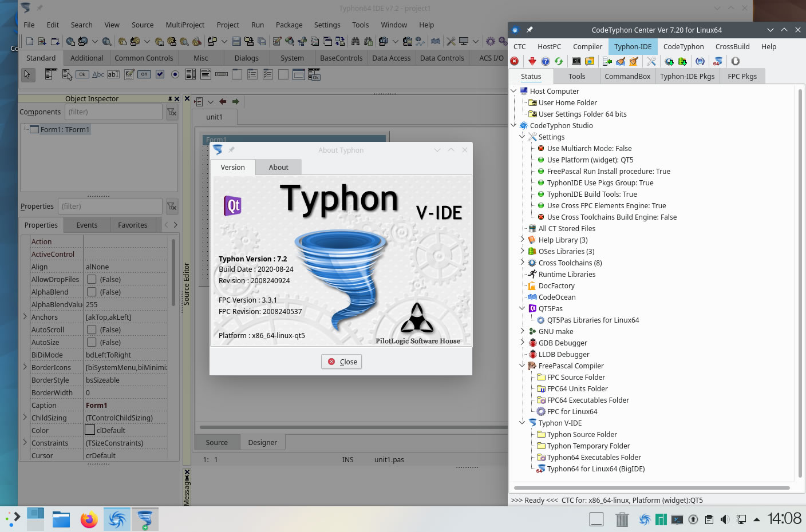This screenshot has height=532, width=806.
Task: Switch to the Typhon-IDE Pkgs tab
Action: coord(687,76)
